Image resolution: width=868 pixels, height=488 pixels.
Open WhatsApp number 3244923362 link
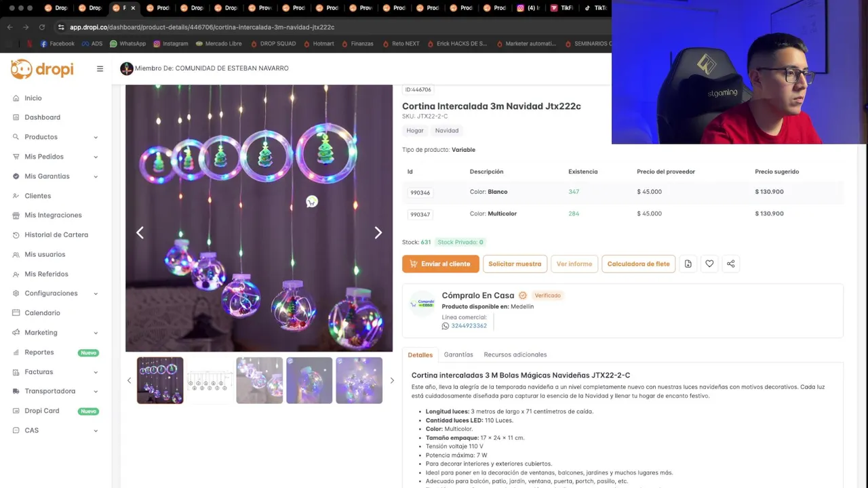click(x=469, y=326)
